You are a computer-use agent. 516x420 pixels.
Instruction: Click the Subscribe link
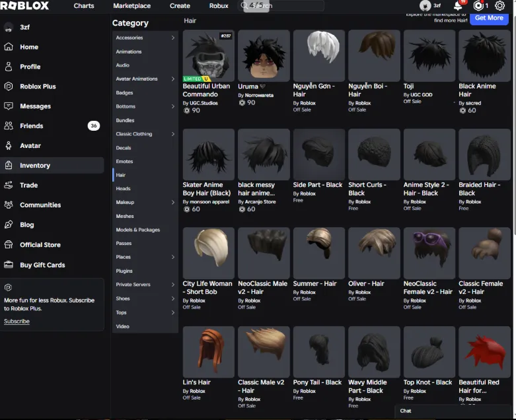tap(17, 322)
